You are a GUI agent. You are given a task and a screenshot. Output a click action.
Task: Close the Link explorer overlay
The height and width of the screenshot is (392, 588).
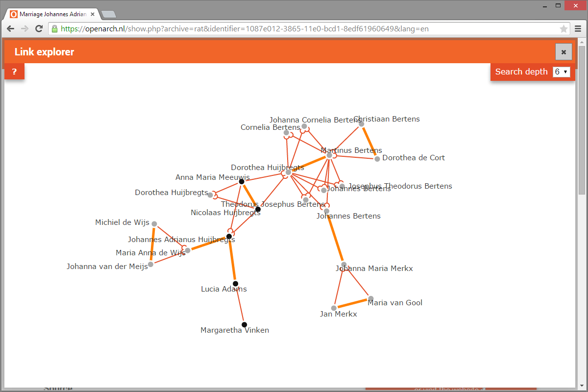click(x=563, y=52)
